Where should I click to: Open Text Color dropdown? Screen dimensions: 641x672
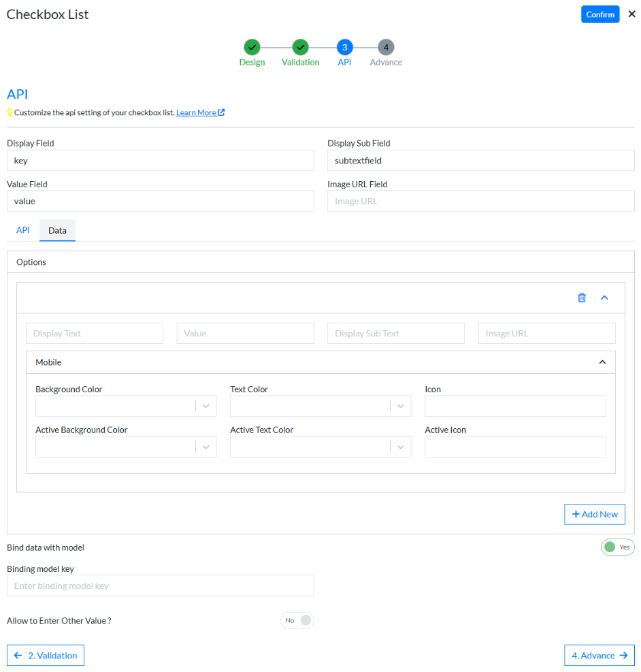401,406
